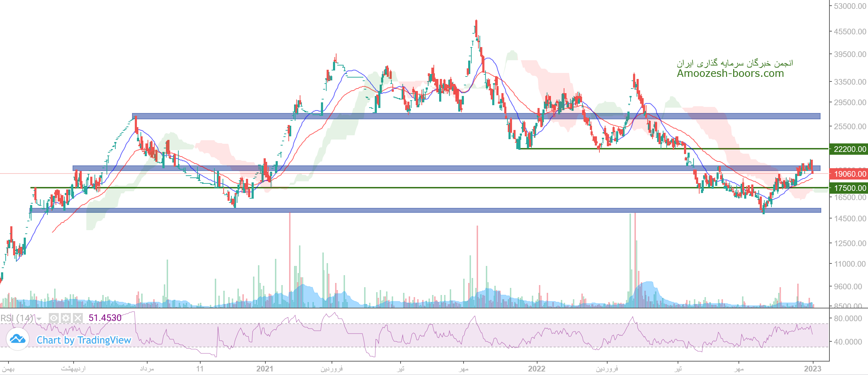Viewport: 868px width, 375px height.
Task: Click the TradingView cloud logo
Action: tap(18, 339)
